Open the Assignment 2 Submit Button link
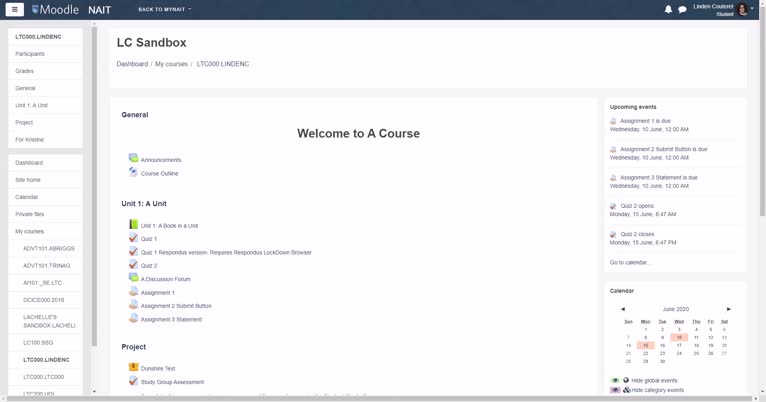The image size is (766, 402). pyautogui.click(x=176, y=306)
